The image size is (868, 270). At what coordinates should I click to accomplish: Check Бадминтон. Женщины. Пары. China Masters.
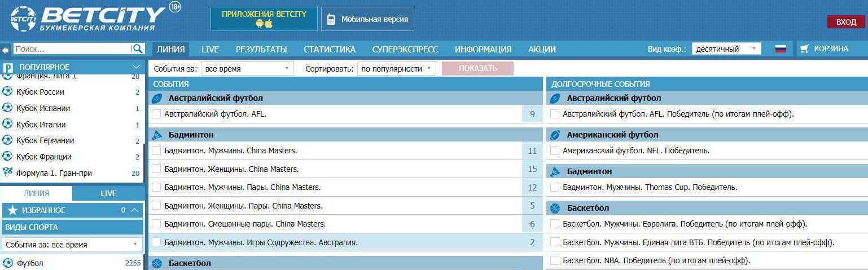[156, 206]
